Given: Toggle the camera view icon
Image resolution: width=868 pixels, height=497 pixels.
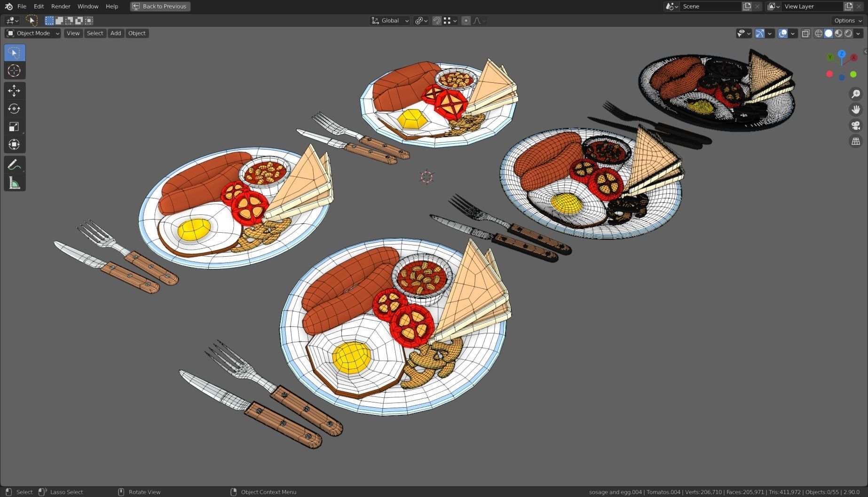Looking at the screenshot, I should pos(856,126).
